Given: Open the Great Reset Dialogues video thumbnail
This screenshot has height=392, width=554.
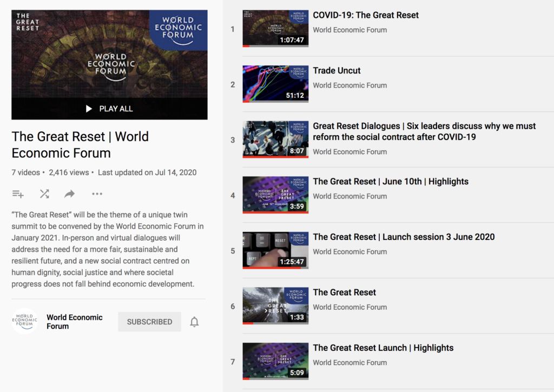Looking at the screenshot, I should coord(275,139).
